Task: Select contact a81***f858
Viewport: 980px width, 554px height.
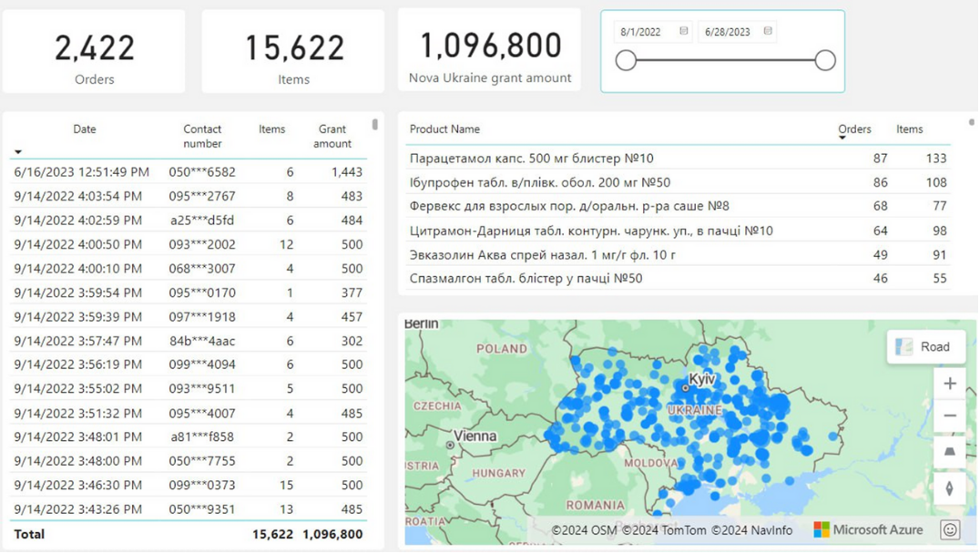Action: [x=202, y=436]
